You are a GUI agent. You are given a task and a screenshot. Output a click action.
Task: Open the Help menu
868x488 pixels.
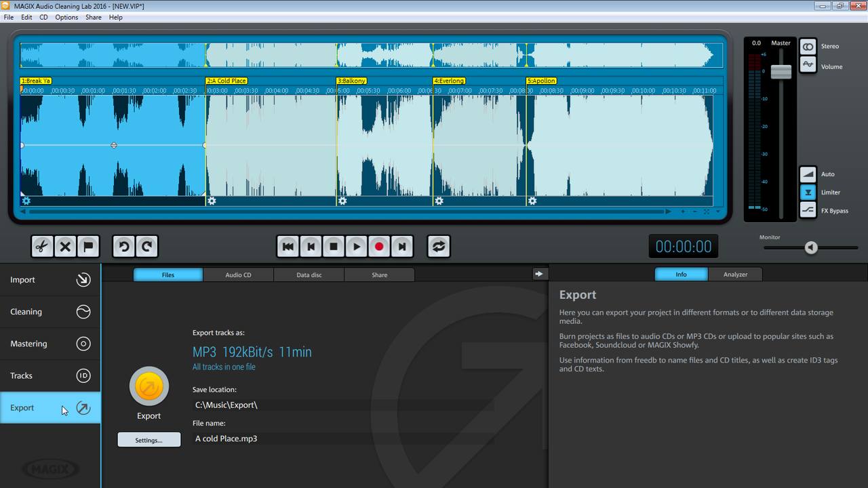(116, 18)
